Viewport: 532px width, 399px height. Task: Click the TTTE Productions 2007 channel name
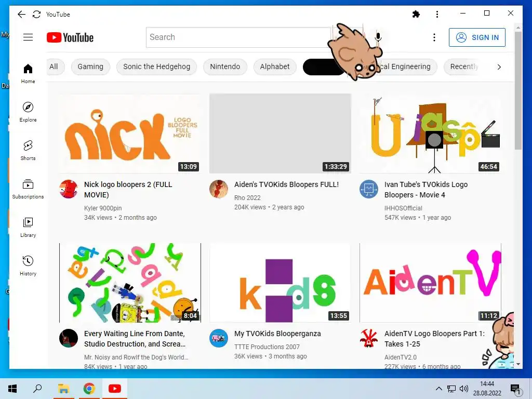point(267,347)
